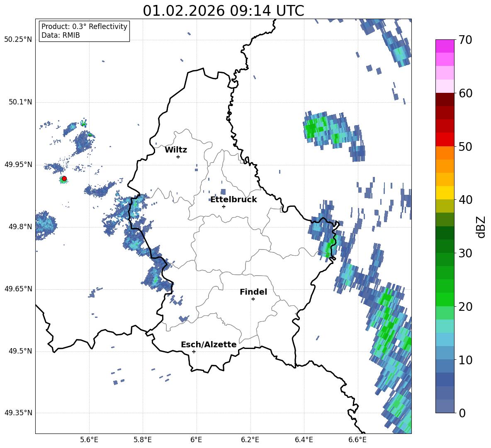The image size is (491, 448).
Task: Click the dark green swatch just above 30
Action: coord(445,246)
